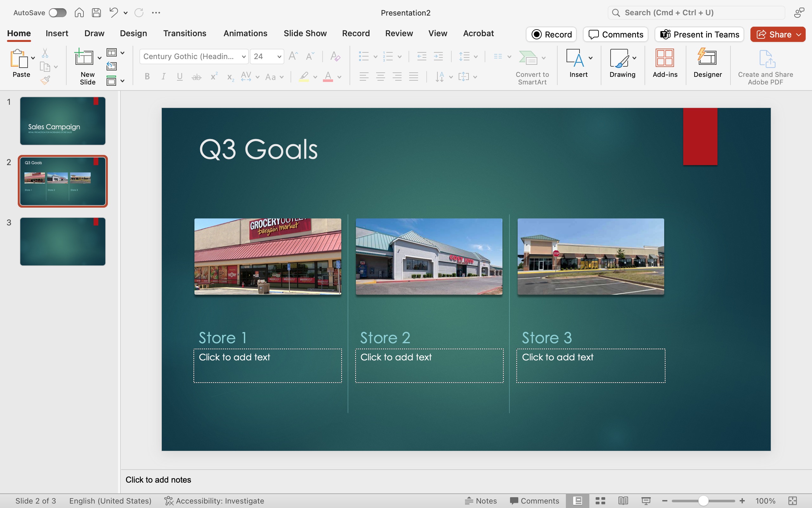Open the Comments button in the ribbon header
Screen dimensions: 812x508
click(x=615, y=34)
